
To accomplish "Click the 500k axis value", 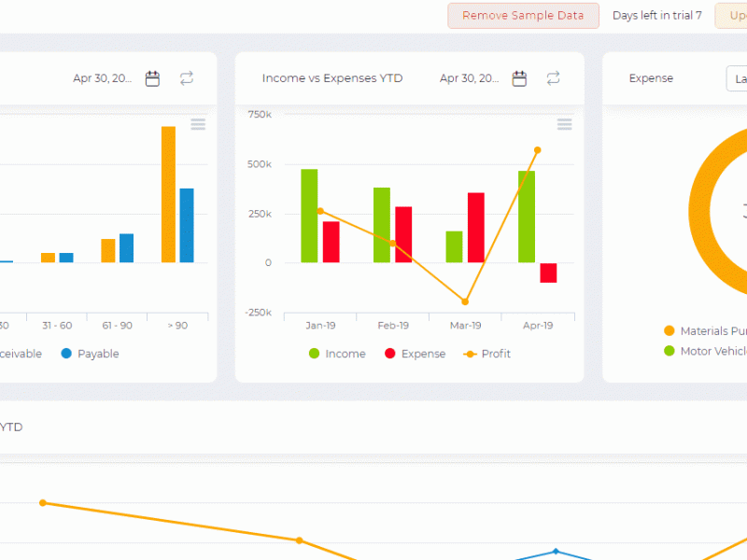I will click(x=260, y=164).
